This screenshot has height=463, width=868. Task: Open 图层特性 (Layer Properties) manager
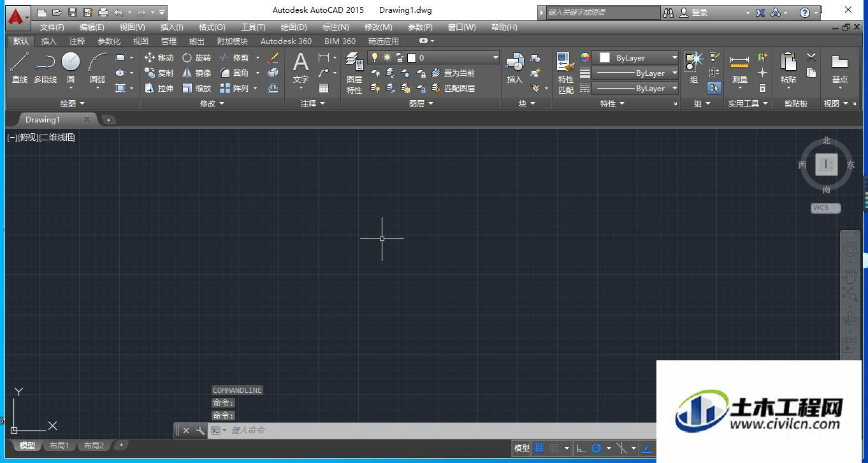(x=354, y=73)
